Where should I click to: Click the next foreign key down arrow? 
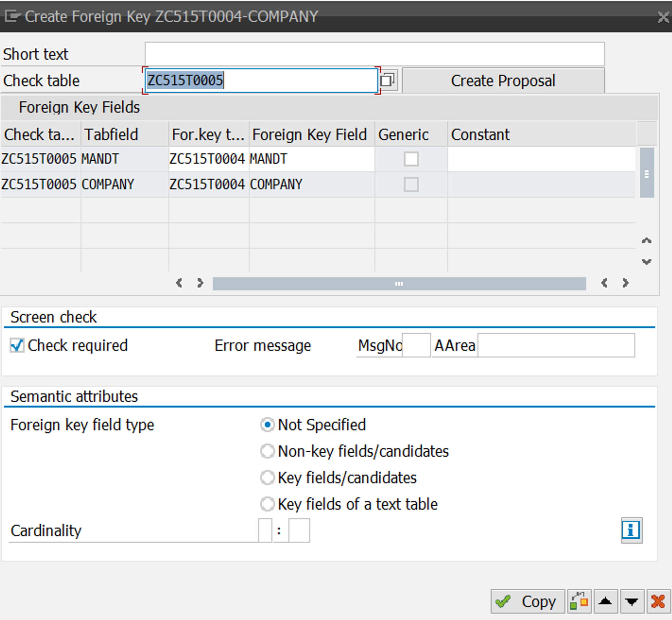(x=632, y=601)
